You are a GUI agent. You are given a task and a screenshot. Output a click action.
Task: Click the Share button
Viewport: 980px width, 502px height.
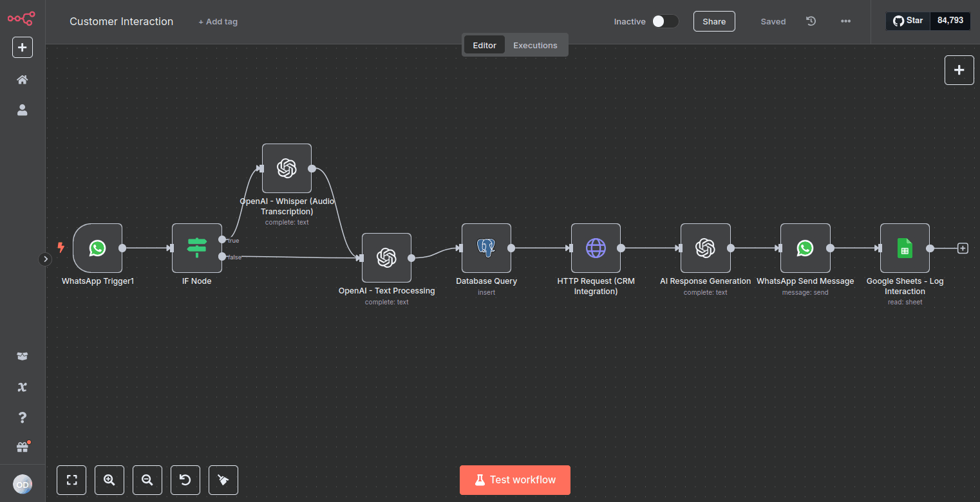[x=714, y=21]
